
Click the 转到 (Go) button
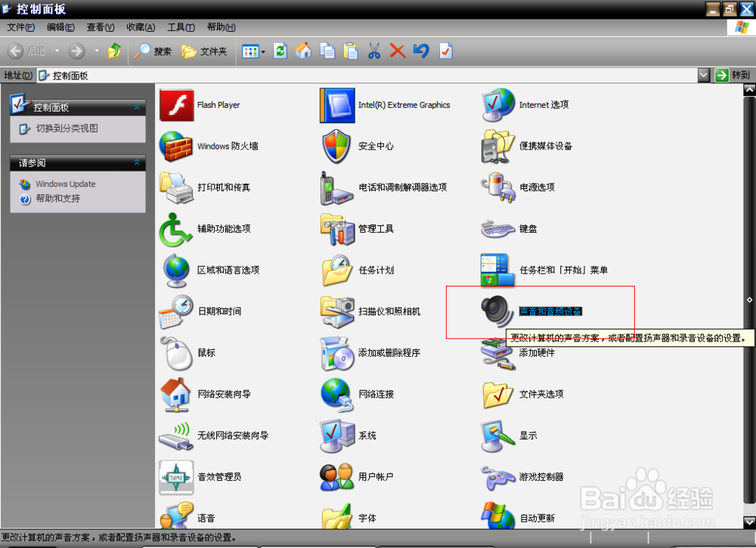tap(730, 75)
